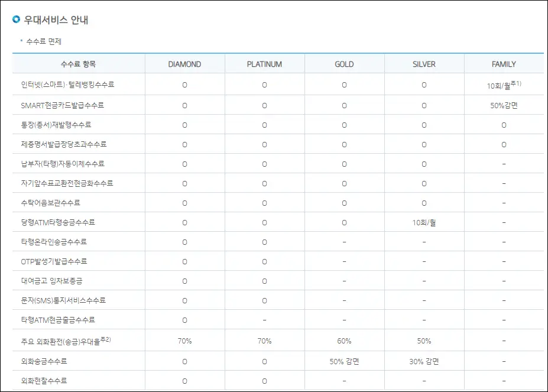548x392 pixels.
Task: Click the 50%감면 cell in FAMILY column
Action: point(503,105)
